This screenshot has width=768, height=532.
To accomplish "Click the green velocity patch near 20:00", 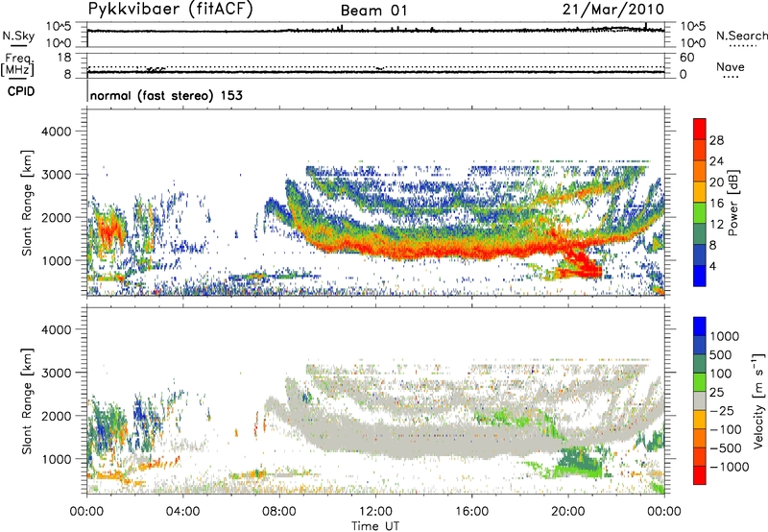I will pyautogui.click(x=581, y=463).
